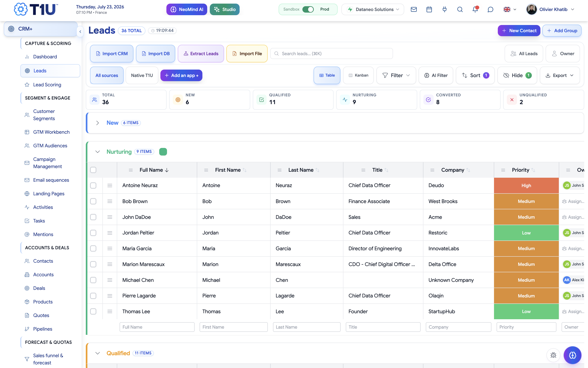The image size is (588, 368).
Task: Tick the select-all checkbox in table header
Action: (93, 170)
